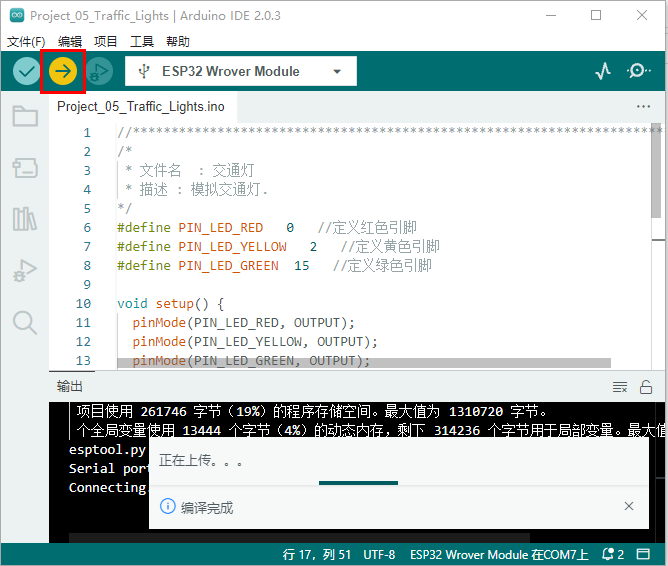Open the Serial Plotter
Viewport: 668px width, 566px height.
pos(603,71)
